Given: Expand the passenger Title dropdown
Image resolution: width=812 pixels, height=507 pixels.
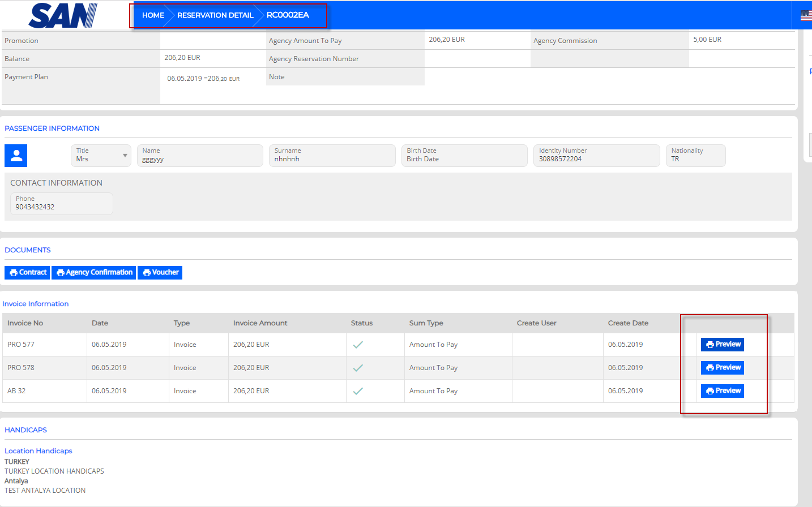Looking at the screenshot, I should coord(101,156).
